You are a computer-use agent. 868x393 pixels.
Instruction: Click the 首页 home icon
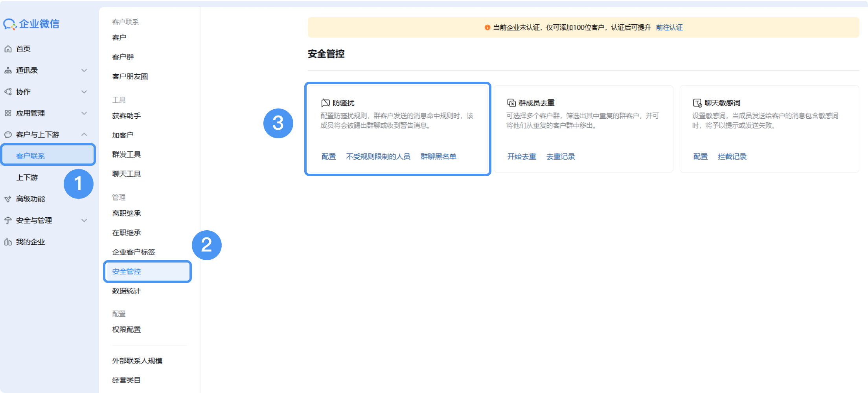(x=8, y=49)
